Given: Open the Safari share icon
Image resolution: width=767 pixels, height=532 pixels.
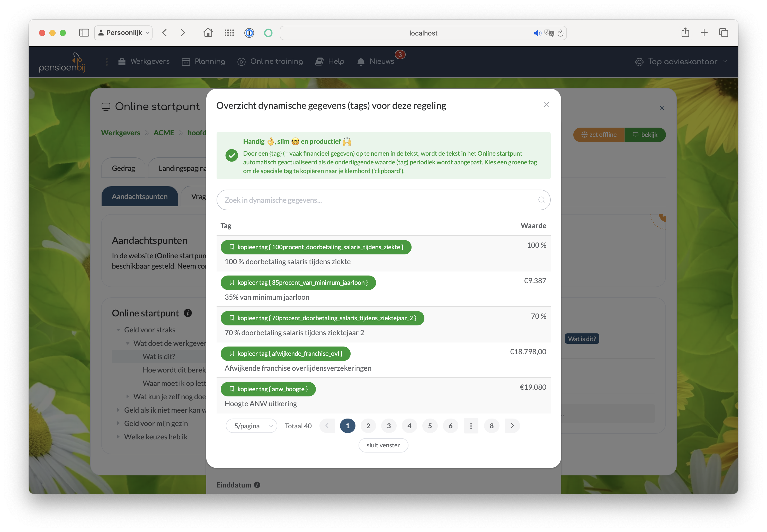Looking at the screenshot, I should coord(685,32).
